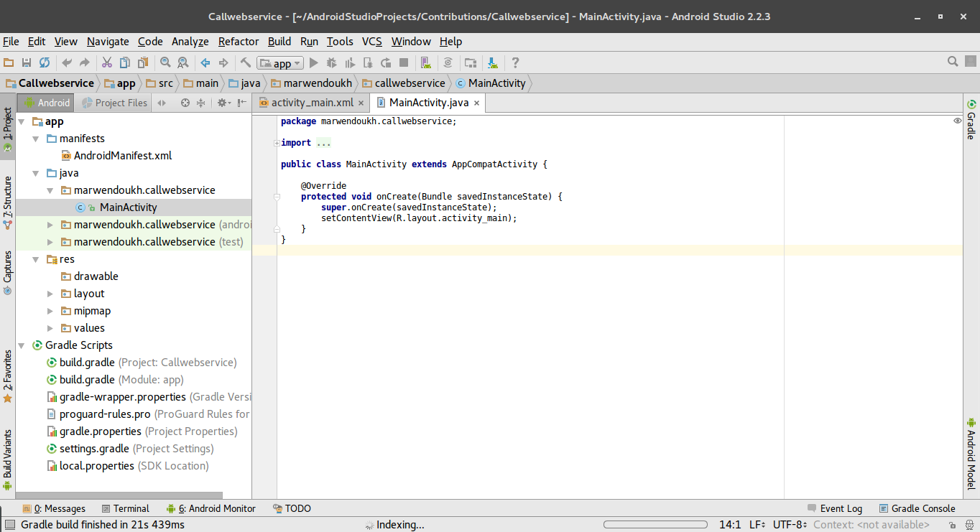Click Collapse All icon in project panel
This screenshot has height=532, width=980.
pyautogui.click(x=201, y=103)
